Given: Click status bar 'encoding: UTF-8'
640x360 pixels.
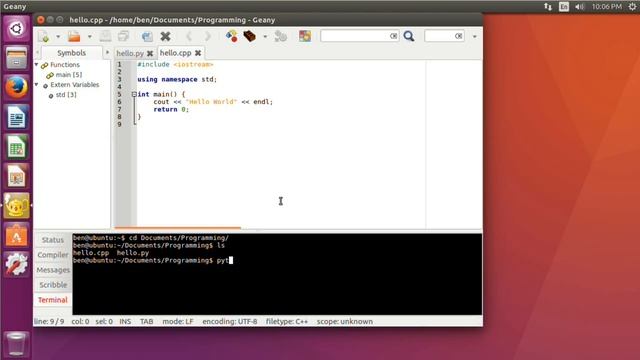Looking at the screenshot, I should click(x=230, y=322).
